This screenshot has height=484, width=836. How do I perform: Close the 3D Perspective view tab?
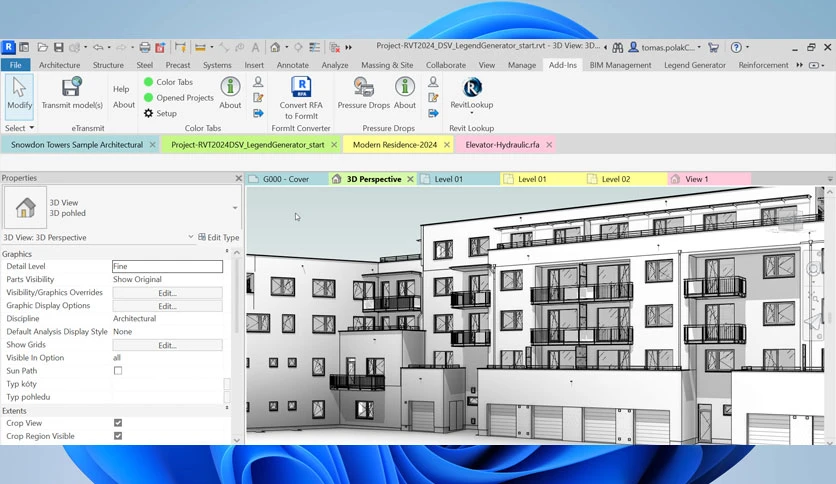[411, 179]
